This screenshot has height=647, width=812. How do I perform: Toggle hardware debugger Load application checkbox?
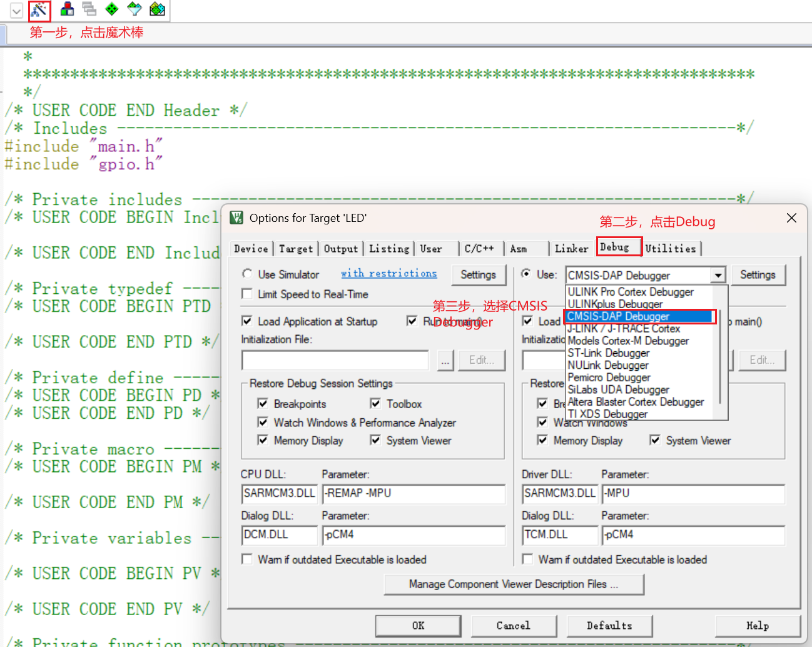pos(528,321)
